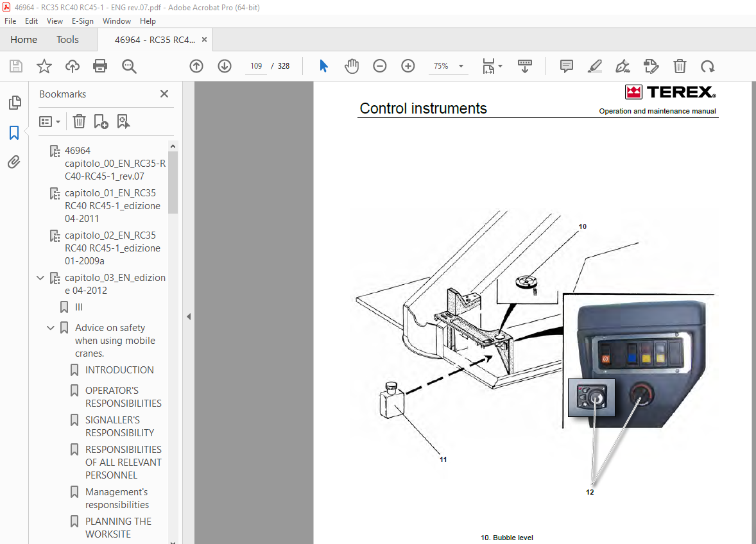
Task: Jump to RESPONSIBILITIES OF ALL RELEVANT PERSONNEL
Action: point(123,462)
